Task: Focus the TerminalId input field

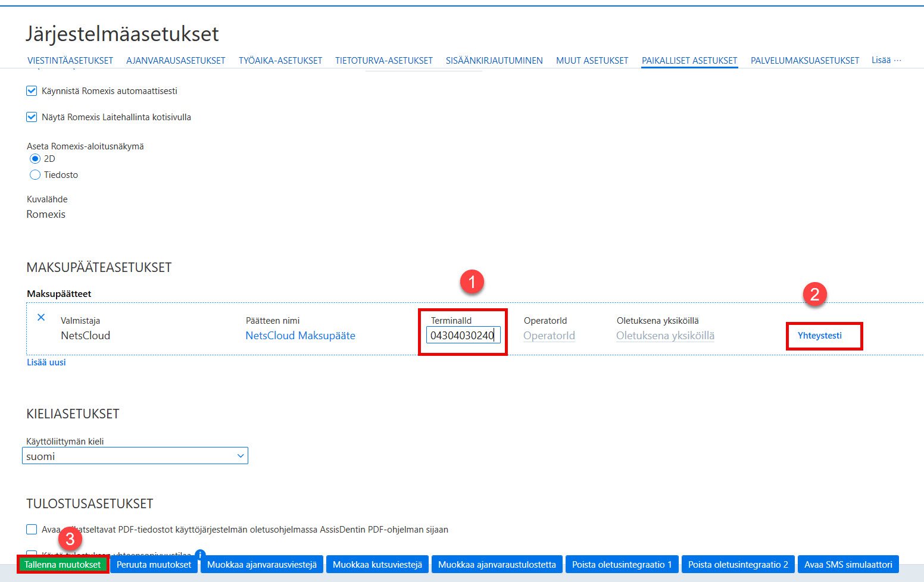Action: (x=463, y=335)
